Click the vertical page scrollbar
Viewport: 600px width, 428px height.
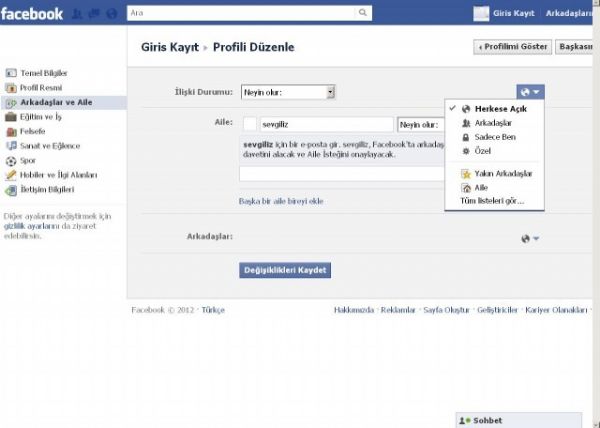(596, 214)
